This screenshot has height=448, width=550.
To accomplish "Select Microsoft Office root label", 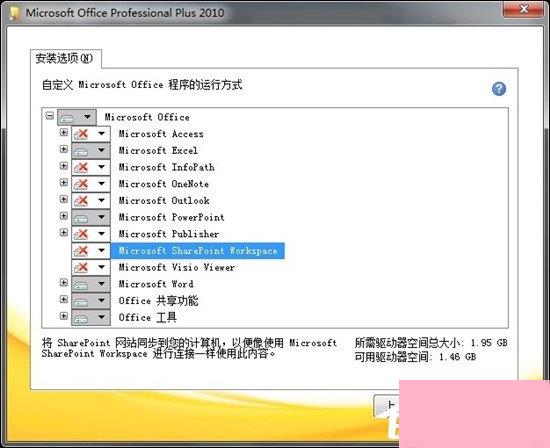I will pos(147,117).
